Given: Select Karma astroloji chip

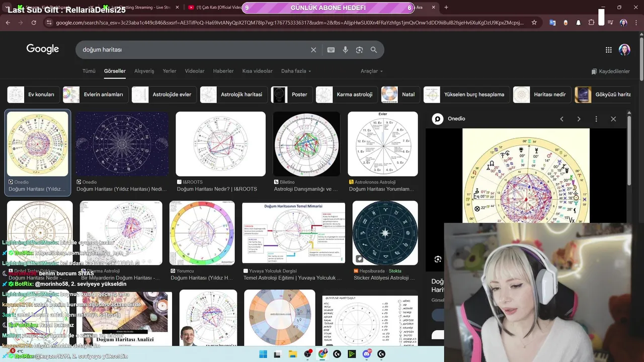Looking at the screenshot, I should pyautogui.click(x=347, y=95).
